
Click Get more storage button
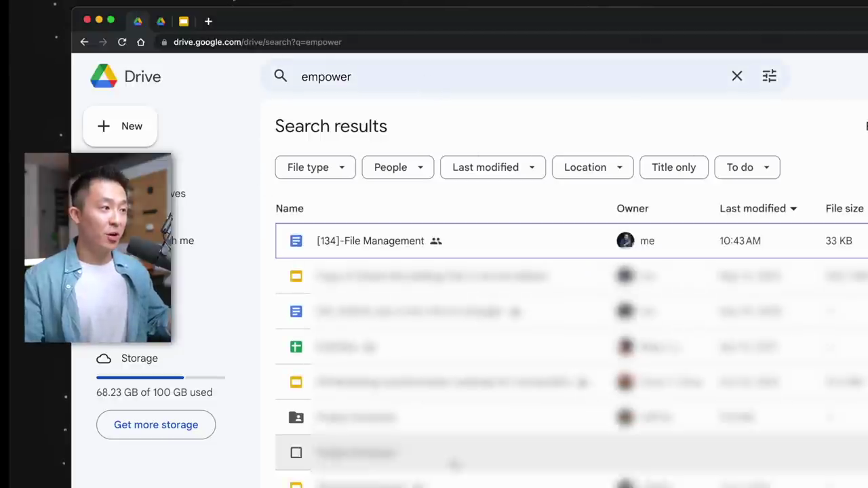[x=156, y=425]
